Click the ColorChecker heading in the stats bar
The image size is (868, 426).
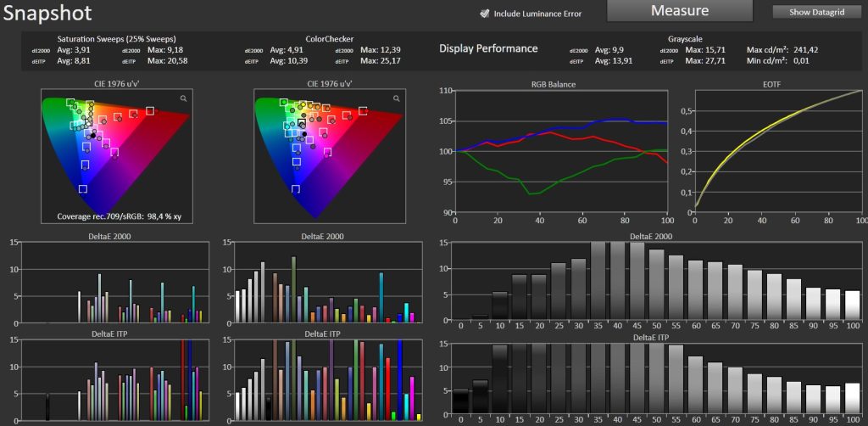click(x=330, y=39)
